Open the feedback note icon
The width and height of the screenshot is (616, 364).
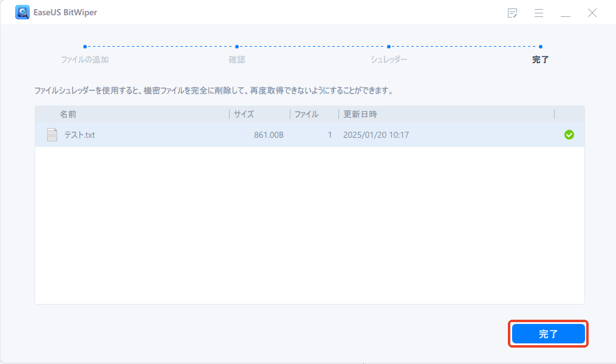[x=512, y=13]
